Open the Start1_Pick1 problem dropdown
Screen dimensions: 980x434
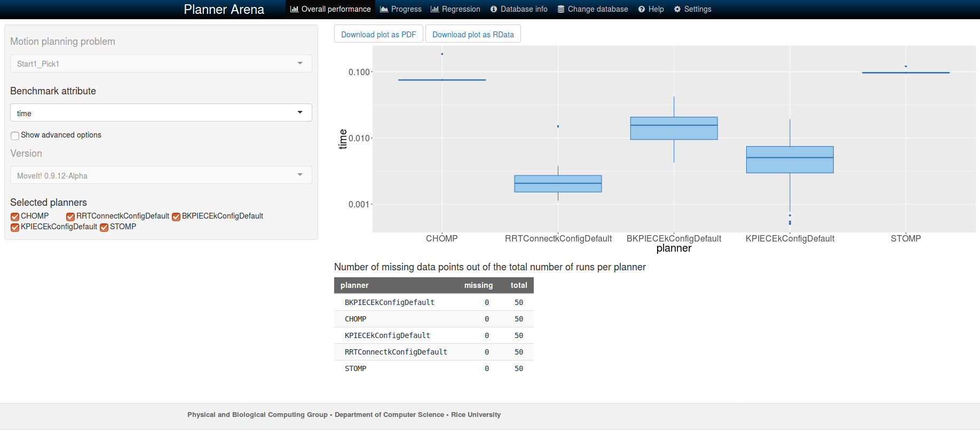coord(161,63)
